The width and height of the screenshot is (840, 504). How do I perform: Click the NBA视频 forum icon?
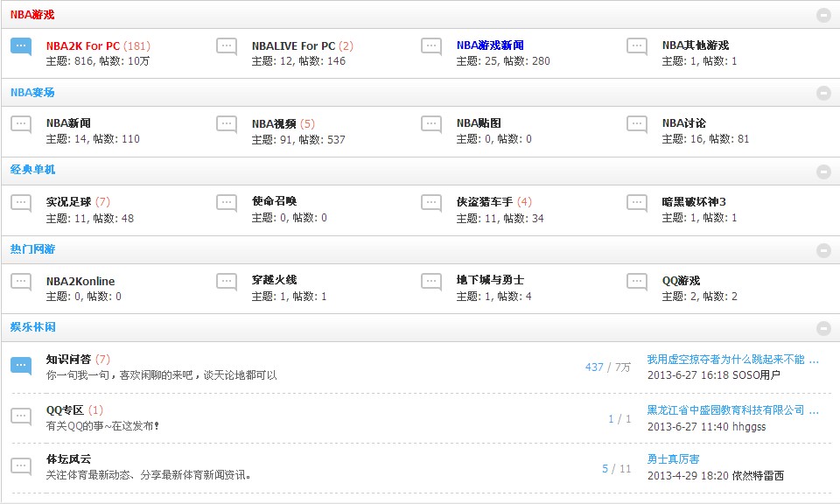click(227, 124)
